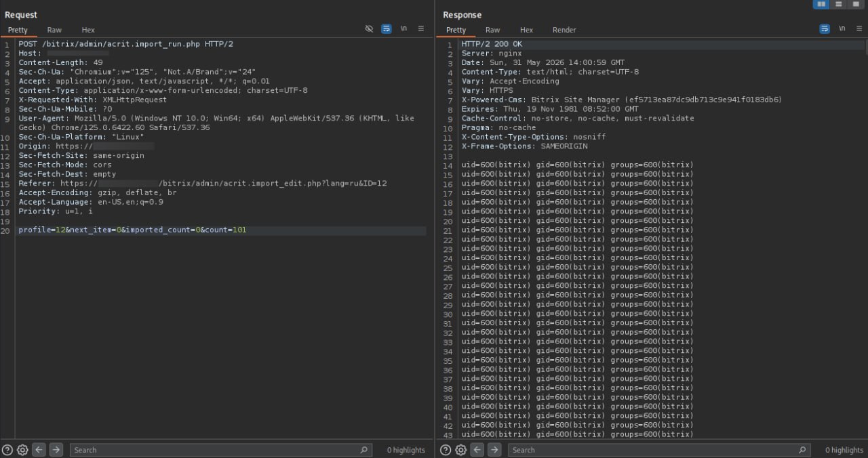Click the Server: nginx header
Image resolution: width=868 pixels, height=458 pixels.
pyautogui.click(x=492, y=54)
